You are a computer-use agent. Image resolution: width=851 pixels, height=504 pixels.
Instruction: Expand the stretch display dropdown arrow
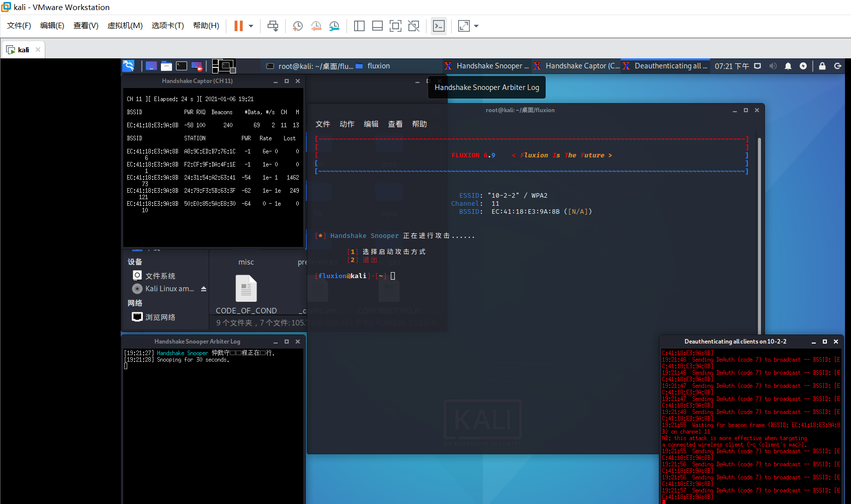point(476,26)
